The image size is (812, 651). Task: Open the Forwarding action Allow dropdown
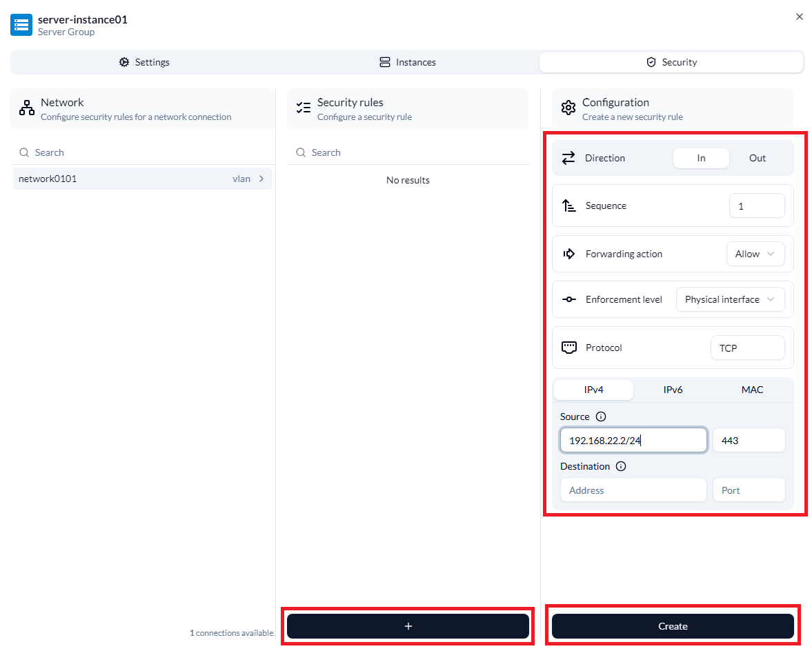point(755,254)
